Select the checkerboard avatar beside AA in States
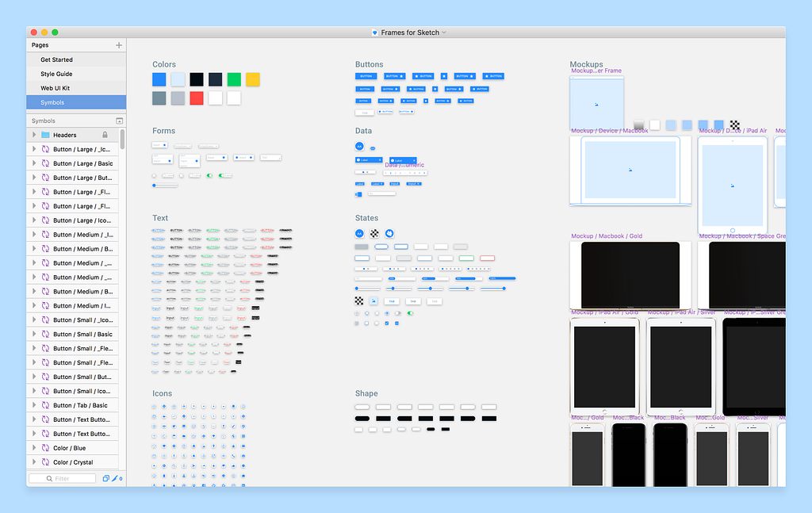The width and height of the screenshot is (812, 513). pyautogui.click(x=374, y=233)
